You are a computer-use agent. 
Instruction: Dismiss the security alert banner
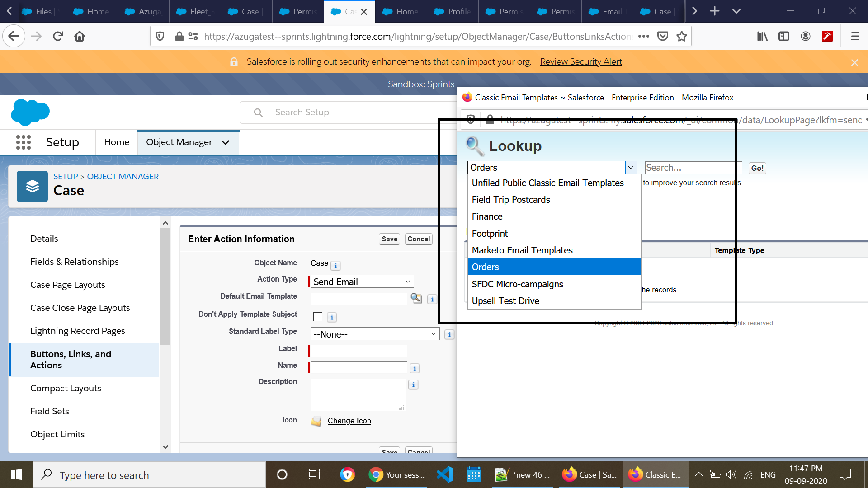(854, 62)
